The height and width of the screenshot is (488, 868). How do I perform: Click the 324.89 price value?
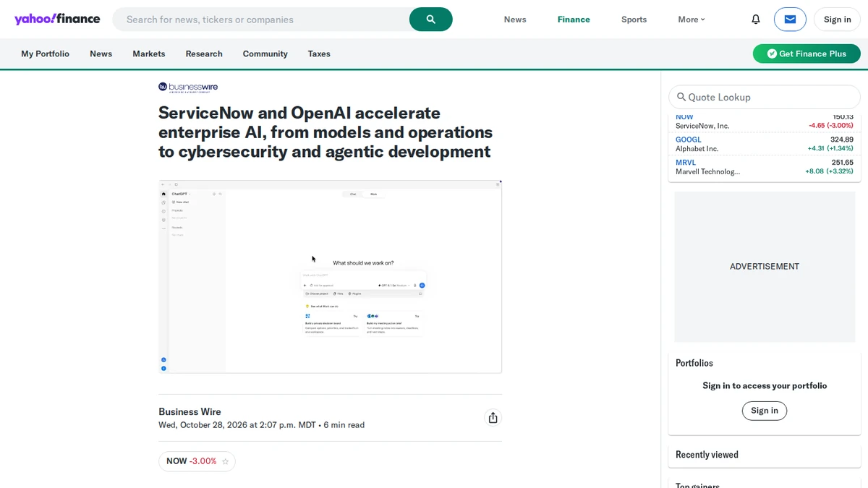coord(842,140)
